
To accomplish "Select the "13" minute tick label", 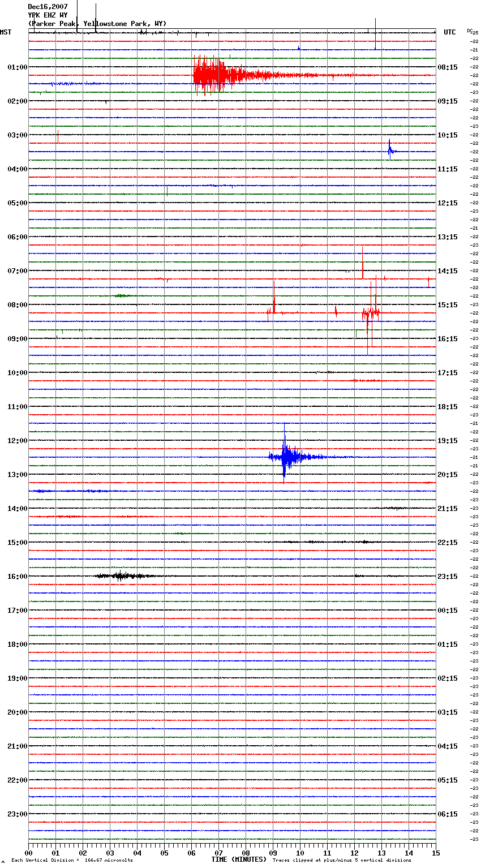I will click(381, 853).
